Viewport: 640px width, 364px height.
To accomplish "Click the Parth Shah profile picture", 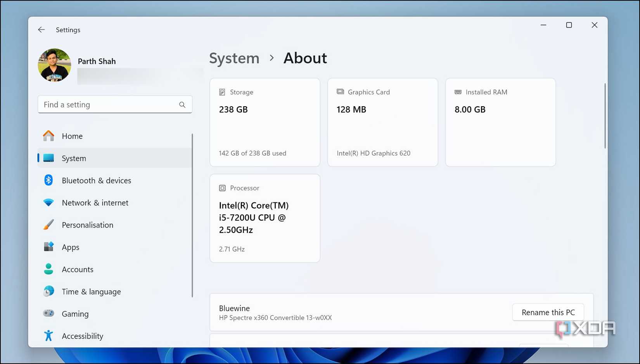I will (x=54, y=65).
